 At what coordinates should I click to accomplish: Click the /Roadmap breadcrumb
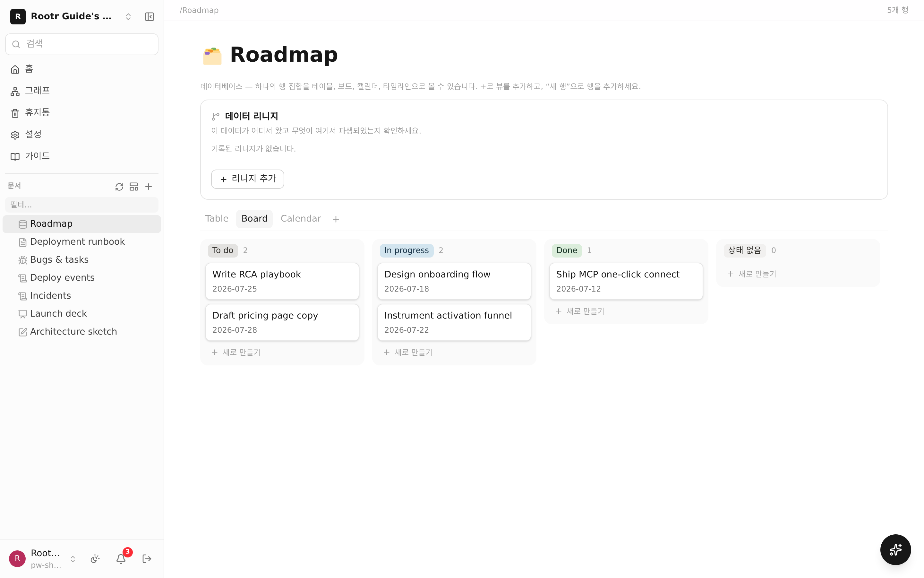199,10
